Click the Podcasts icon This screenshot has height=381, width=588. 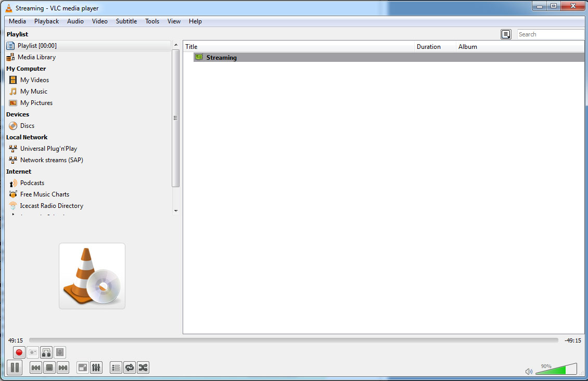(x=13, y=183)
